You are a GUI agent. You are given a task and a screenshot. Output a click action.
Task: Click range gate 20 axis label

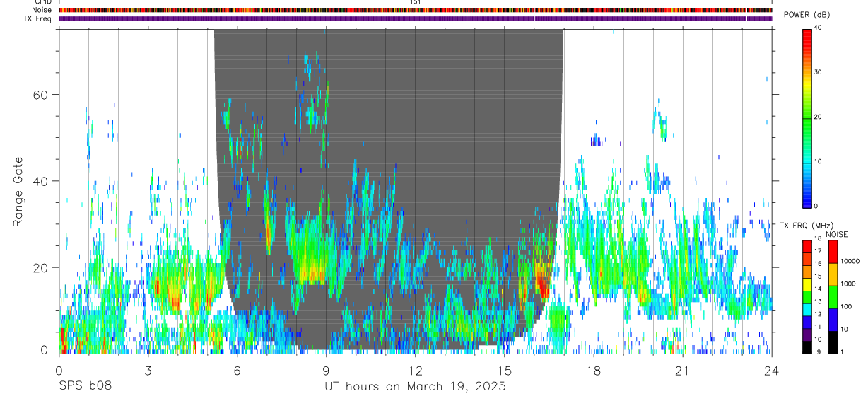40,267
